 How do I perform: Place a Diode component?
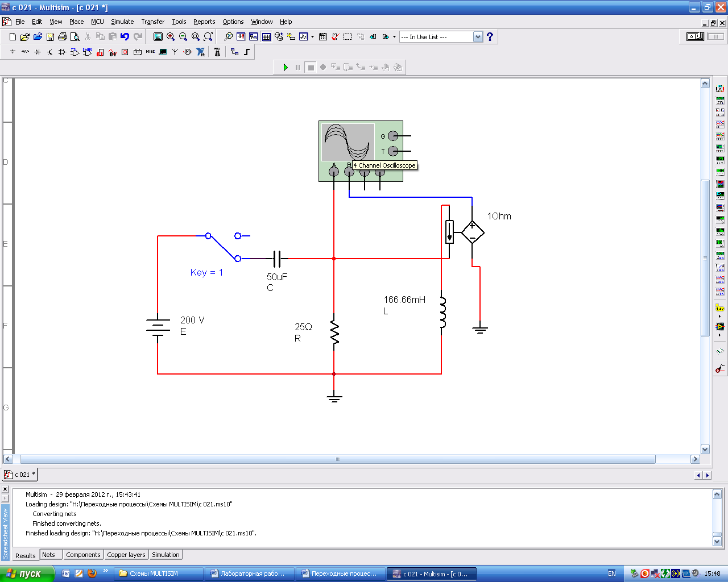click(38, 52)
